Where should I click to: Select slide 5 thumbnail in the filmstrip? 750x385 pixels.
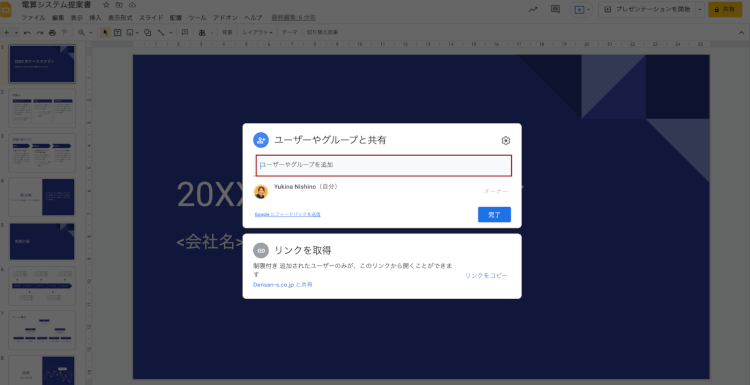click(42, 242)
